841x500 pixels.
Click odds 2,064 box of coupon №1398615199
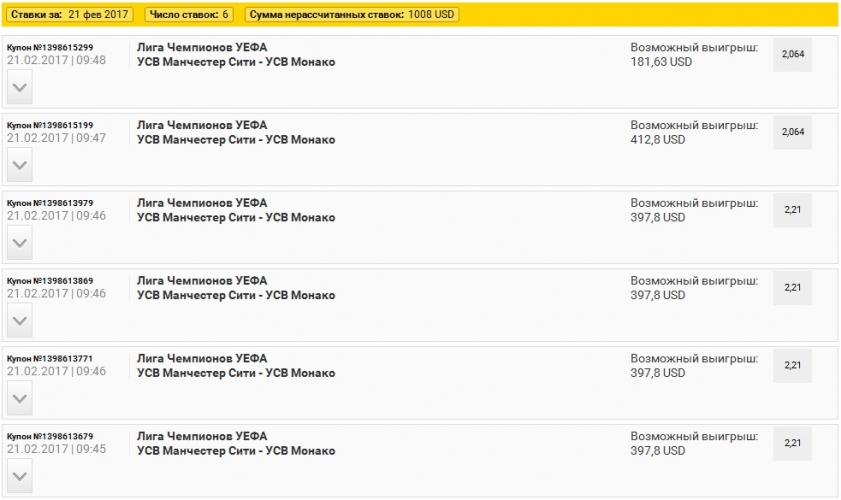[792, 132]
